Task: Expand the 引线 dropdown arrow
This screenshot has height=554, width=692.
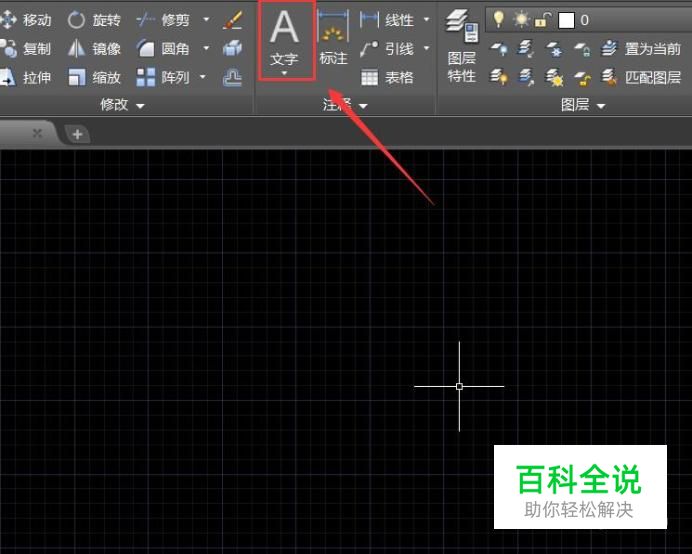Action: [426, 48]
